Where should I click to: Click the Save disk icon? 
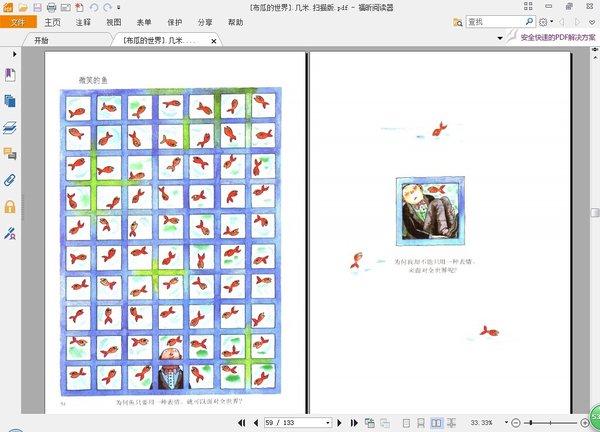pyautogui.click(x=37, y=7)
